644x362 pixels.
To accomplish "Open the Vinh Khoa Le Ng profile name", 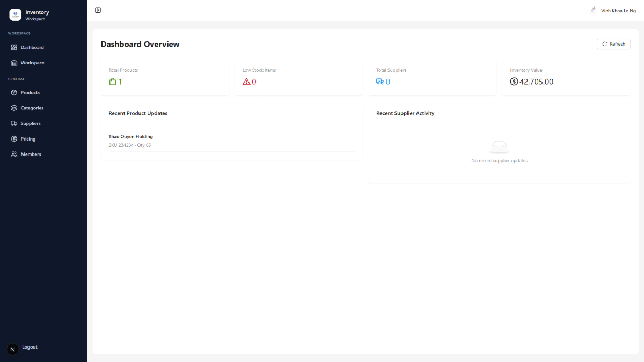I will point(618,11).
